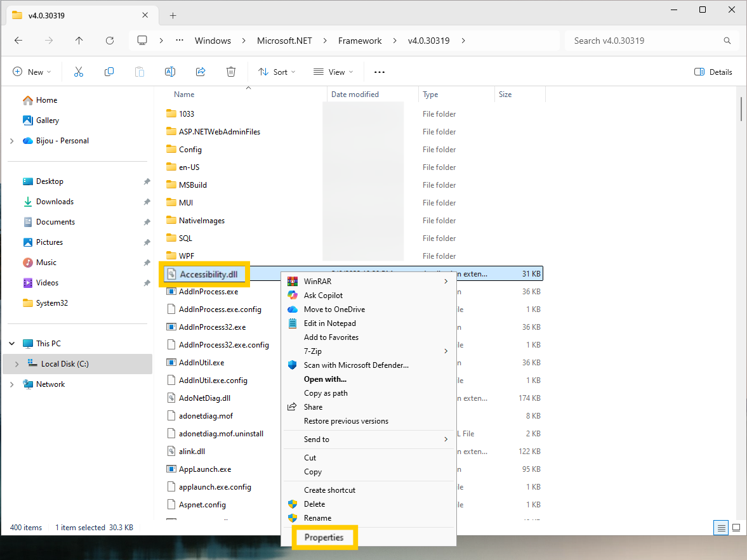
Task: Select Ask Copilot in context menu
Action: point(324,296)
